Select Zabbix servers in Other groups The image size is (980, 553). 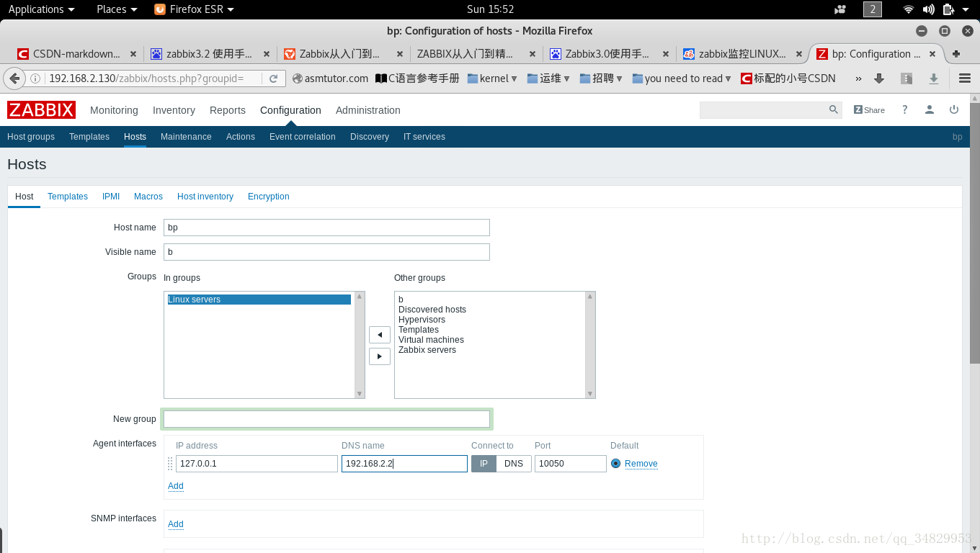click(x=427, y=350)
